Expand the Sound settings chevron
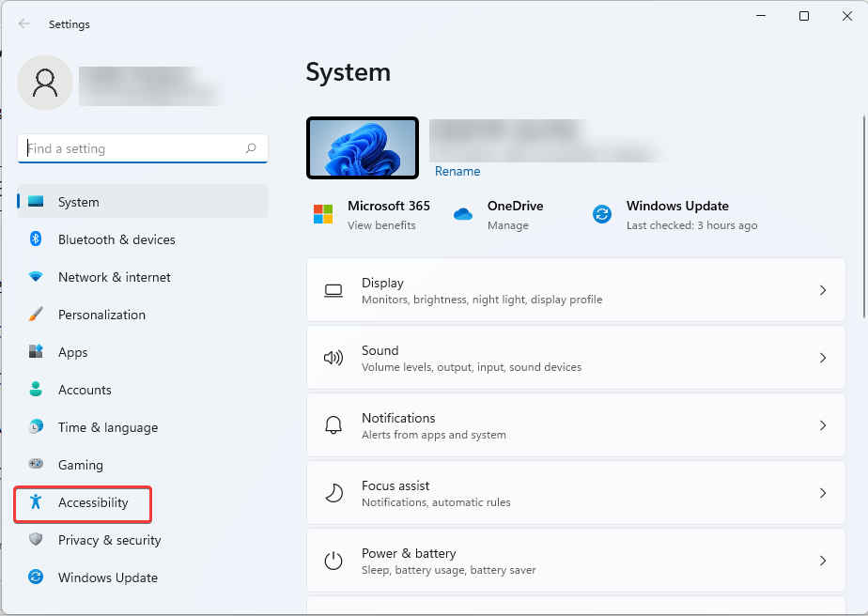 coord(822,359)
